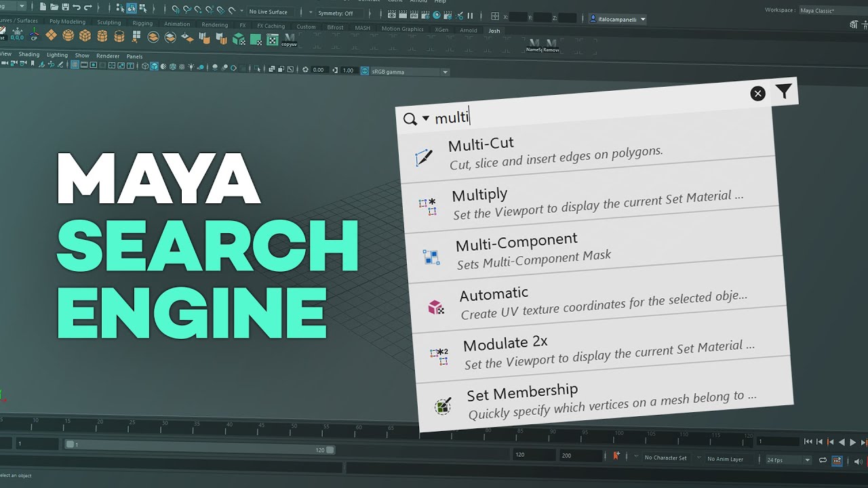This screenshot has width=868, height=488.
Task: Click the X coordinate input field
Action: coord(519,17)
